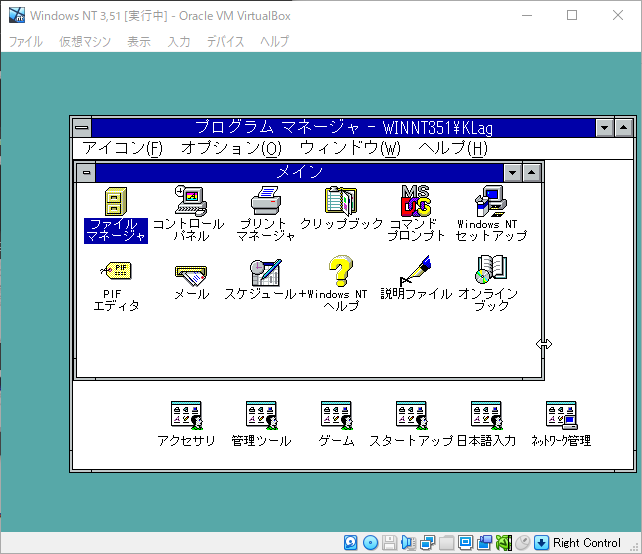
Task: Click the network adapter status icon
Action: (x=427, y=543)
